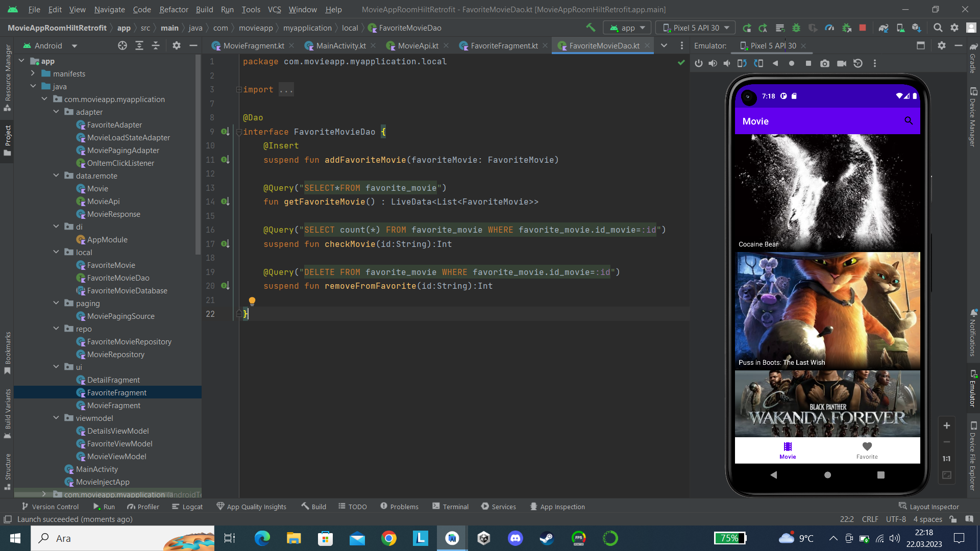
Task: Toggle the TODO tool window
Action: tap(357, 506)
